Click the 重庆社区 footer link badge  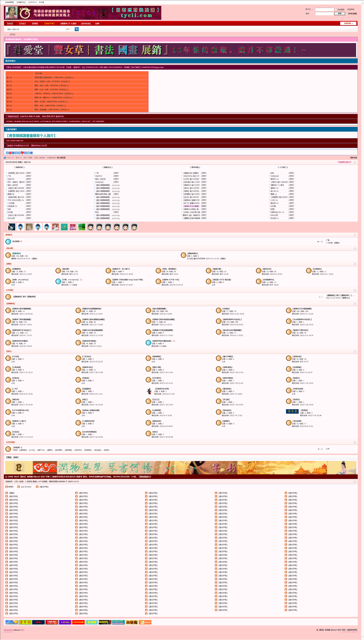point(145,622)
